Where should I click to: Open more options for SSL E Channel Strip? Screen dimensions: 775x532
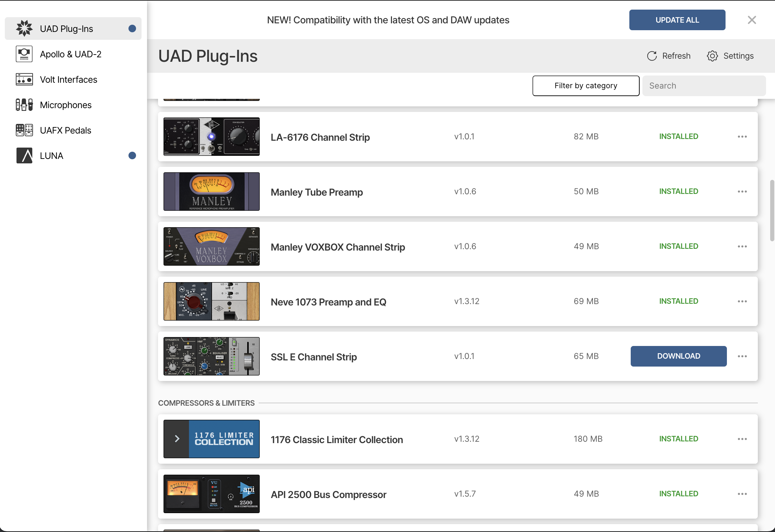tap(742, 356)
